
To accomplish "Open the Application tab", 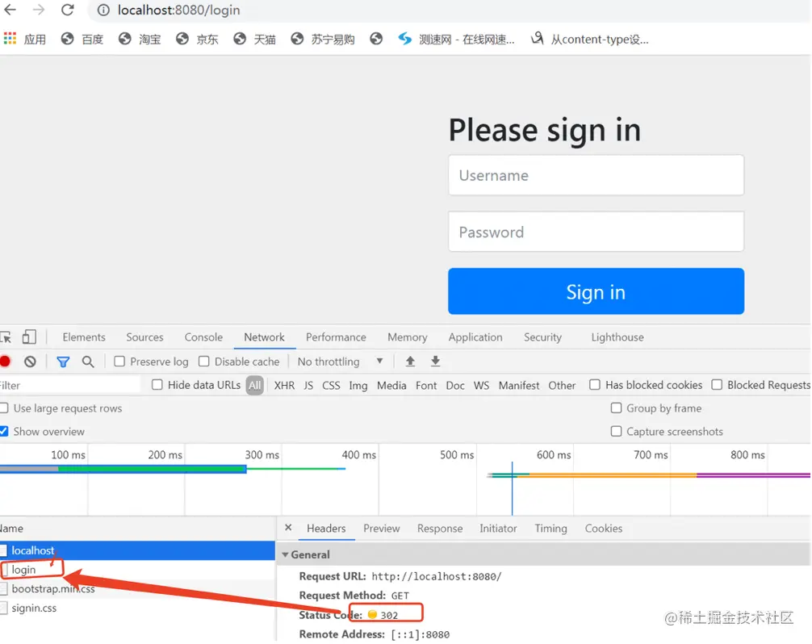I will [475, 337].
